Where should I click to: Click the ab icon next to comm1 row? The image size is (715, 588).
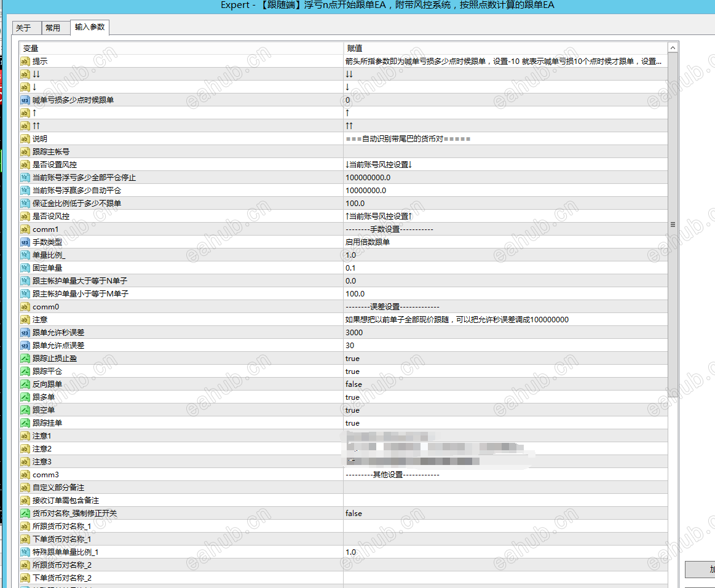click(x=25, y=229)
